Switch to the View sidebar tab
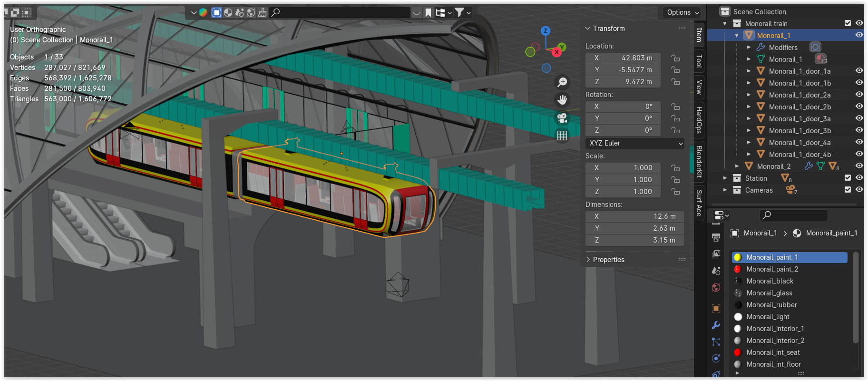 (x=699, y=88)
